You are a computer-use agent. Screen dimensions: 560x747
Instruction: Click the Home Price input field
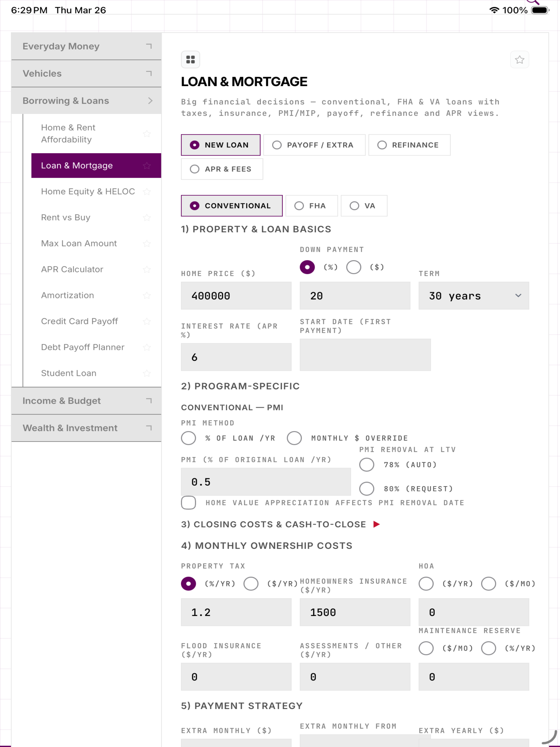236,296
